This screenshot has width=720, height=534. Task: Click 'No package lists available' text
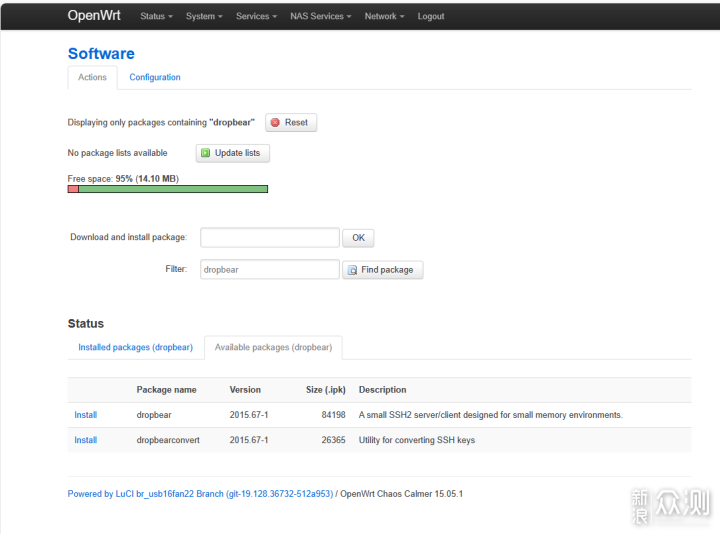point(117,153)
